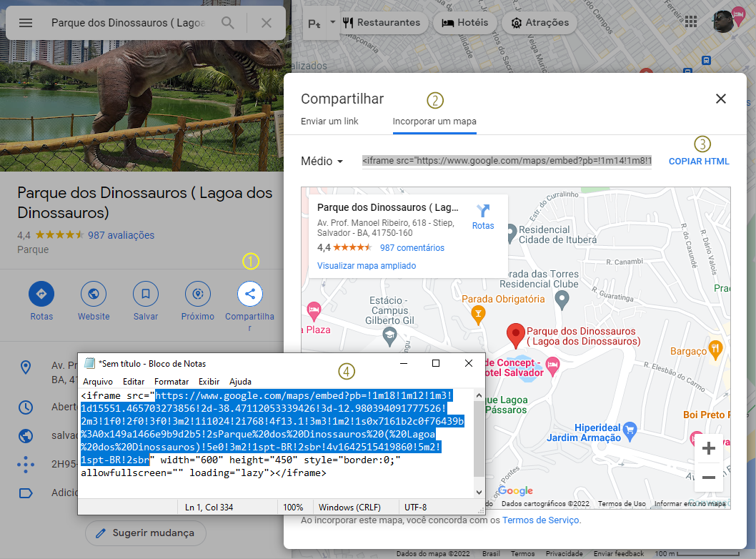Click the Hiperideal shopping bag marker
The image size is (756, 559).
(630, 431)
